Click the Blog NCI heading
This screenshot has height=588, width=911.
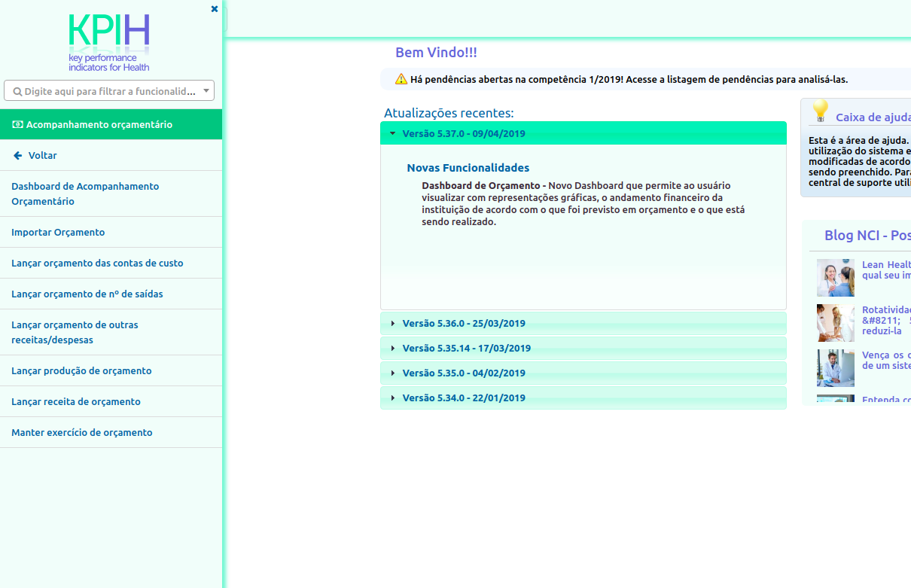point(867,236)
